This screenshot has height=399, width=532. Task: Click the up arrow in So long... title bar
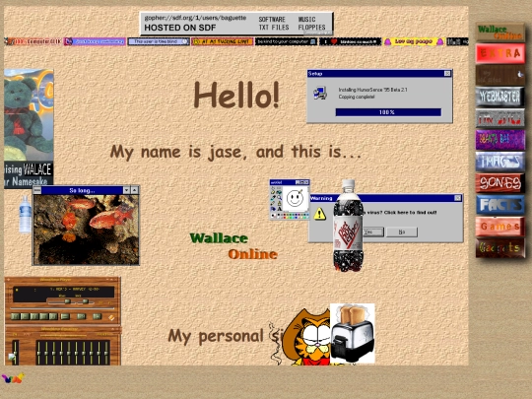pos(135,190)
